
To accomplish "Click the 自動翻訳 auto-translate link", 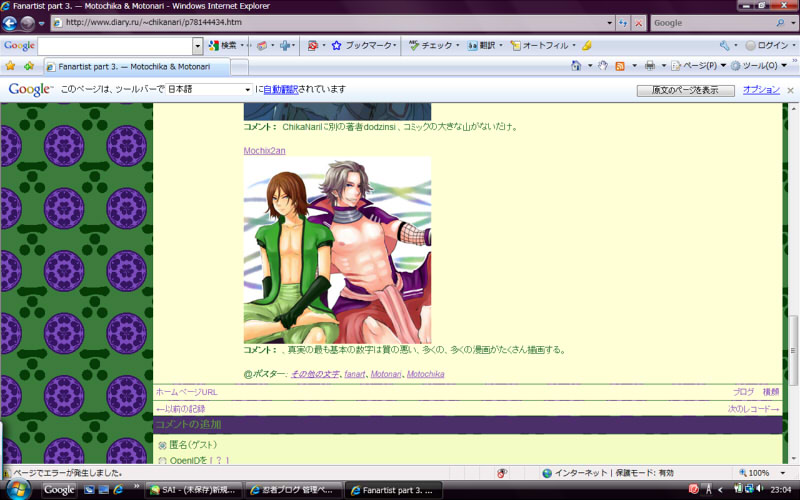I will point(281,89).
